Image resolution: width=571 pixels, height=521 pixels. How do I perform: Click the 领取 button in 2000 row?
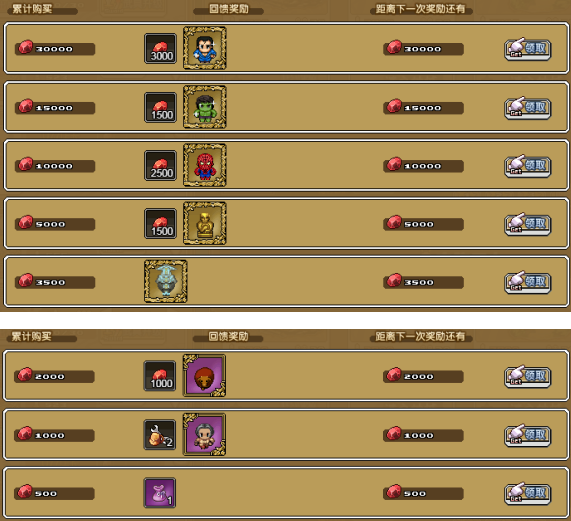[528, 376]
